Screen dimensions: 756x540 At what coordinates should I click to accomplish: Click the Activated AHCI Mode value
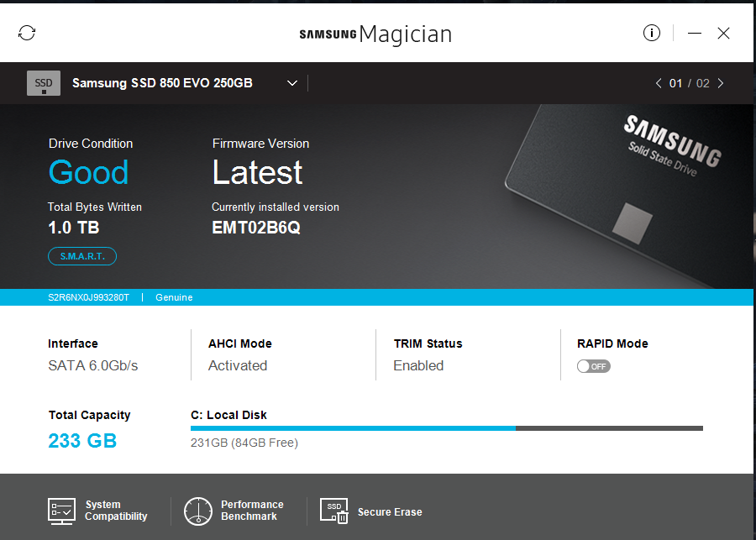(238, 366)
